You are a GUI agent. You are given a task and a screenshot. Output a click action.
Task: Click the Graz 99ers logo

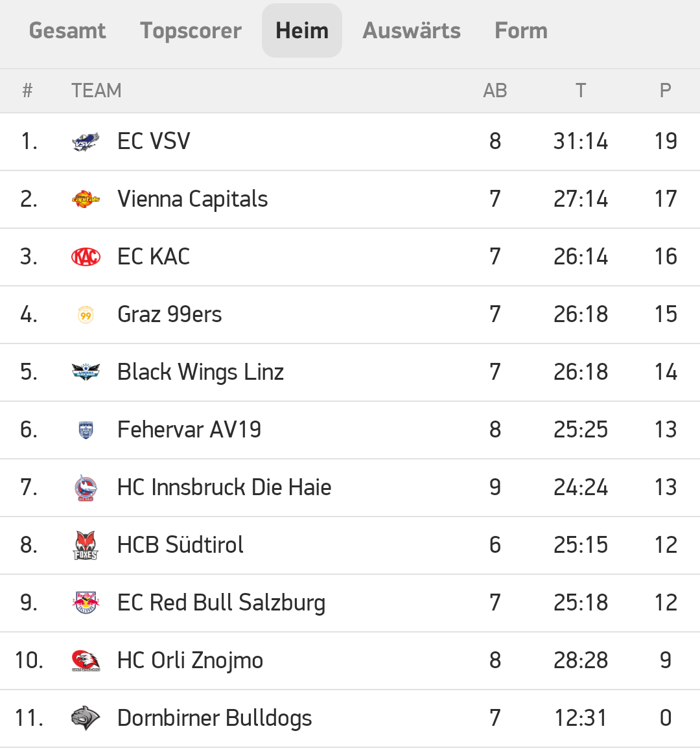[86, 315]
